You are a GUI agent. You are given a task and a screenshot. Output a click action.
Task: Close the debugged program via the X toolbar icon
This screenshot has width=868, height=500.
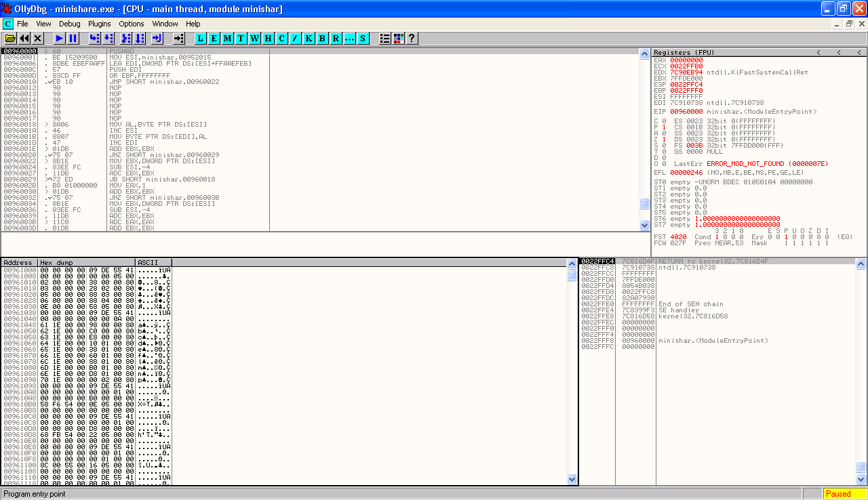pyautogui.click(x=38, y=39)
